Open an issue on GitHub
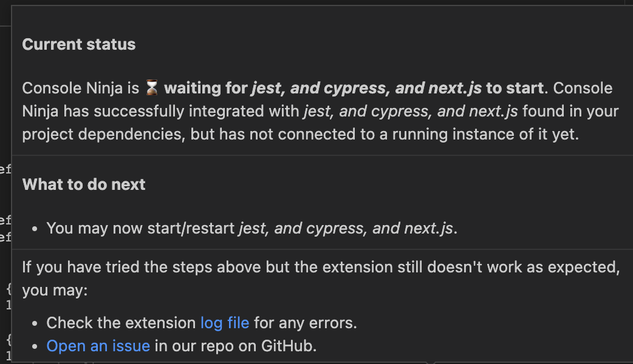 coord(98,346)
